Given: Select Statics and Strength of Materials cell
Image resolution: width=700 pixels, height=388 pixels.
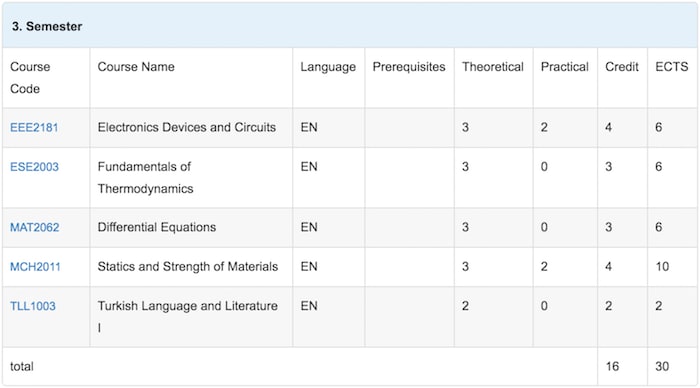Looking at the screenshot, I should [188, 267].
